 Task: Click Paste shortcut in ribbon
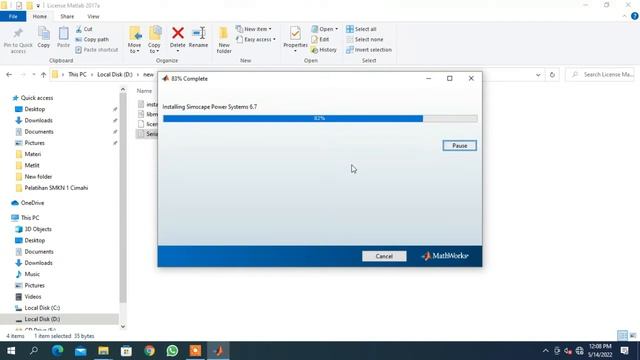(x=97, y=50)
